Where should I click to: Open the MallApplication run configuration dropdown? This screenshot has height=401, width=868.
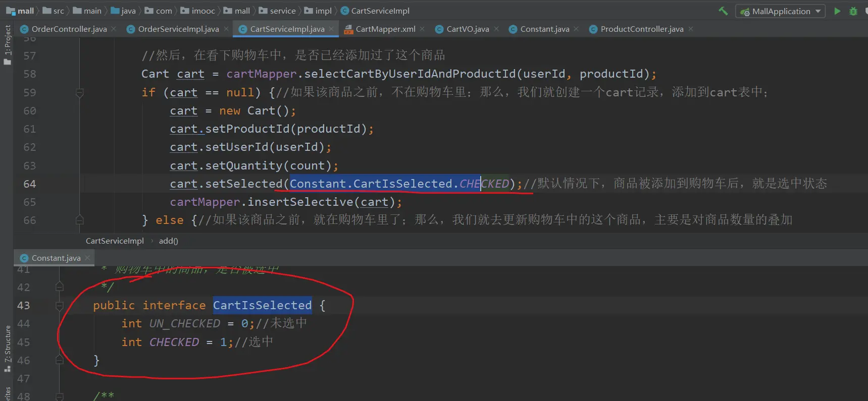tap(781, 11)
